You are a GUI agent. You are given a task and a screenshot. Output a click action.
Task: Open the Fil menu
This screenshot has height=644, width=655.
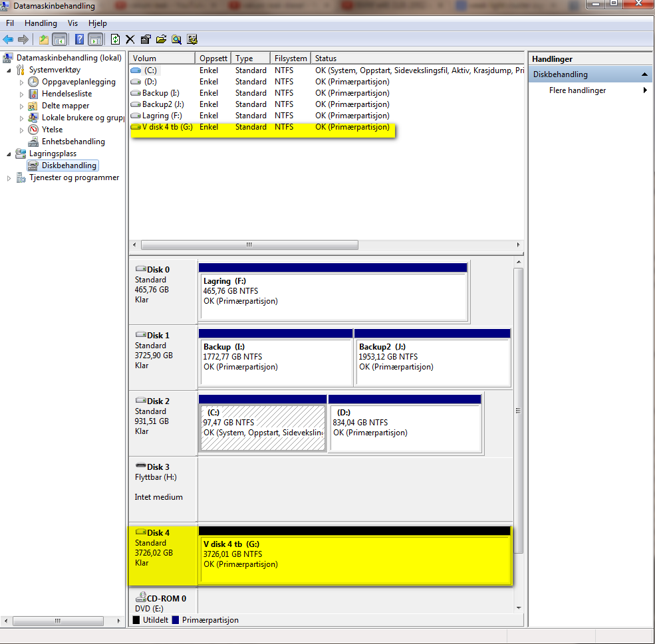coord(10,23)
